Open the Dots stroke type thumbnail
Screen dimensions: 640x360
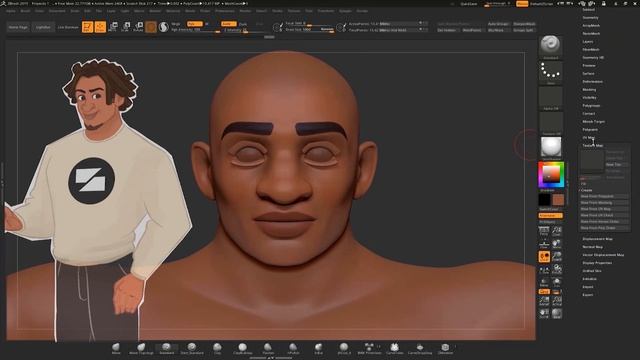(551, 72)
